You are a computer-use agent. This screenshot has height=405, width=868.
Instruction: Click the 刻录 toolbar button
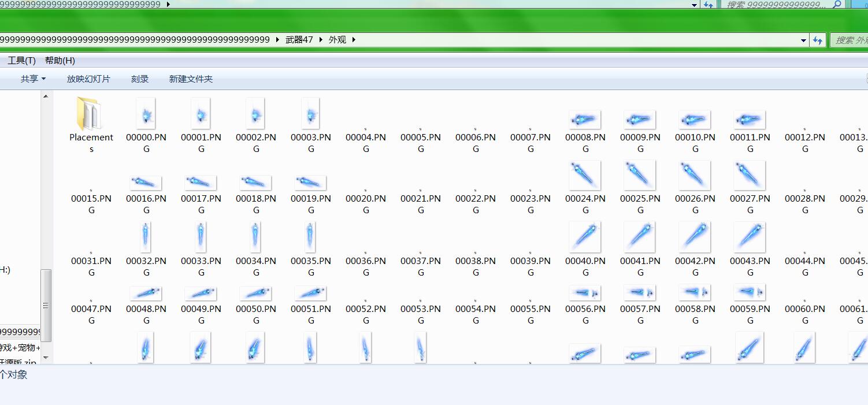click(140, 79)
